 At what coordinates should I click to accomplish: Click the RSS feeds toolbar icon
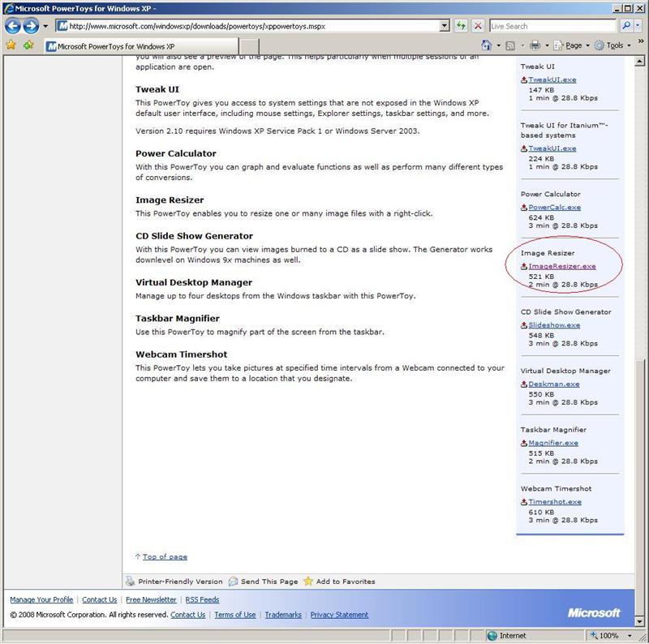[511, 45]
